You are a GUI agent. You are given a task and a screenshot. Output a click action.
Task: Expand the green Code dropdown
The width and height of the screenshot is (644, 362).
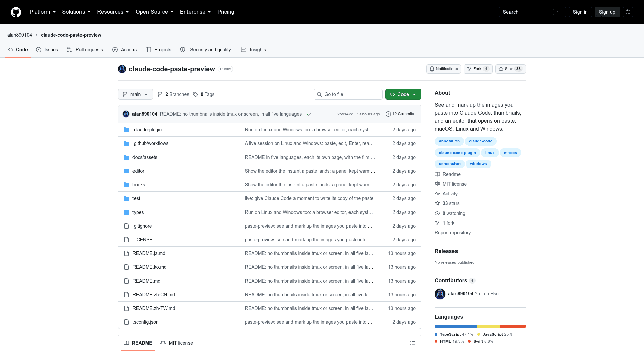403,94
